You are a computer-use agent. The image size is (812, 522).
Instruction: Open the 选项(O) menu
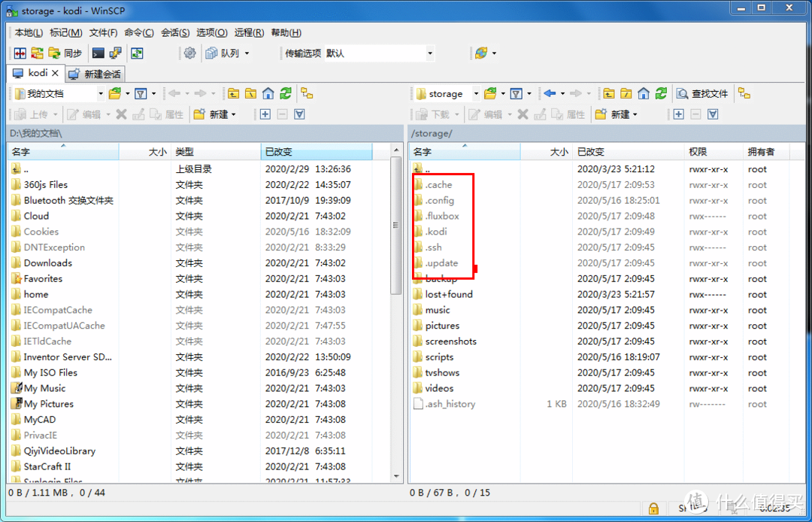click(x=212, y=32)
